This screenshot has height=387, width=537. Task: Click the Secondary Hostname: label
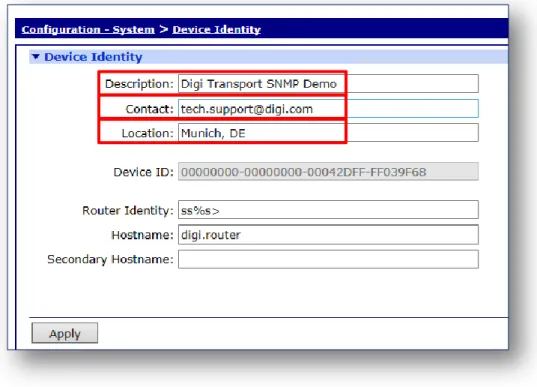pos(110,259)
